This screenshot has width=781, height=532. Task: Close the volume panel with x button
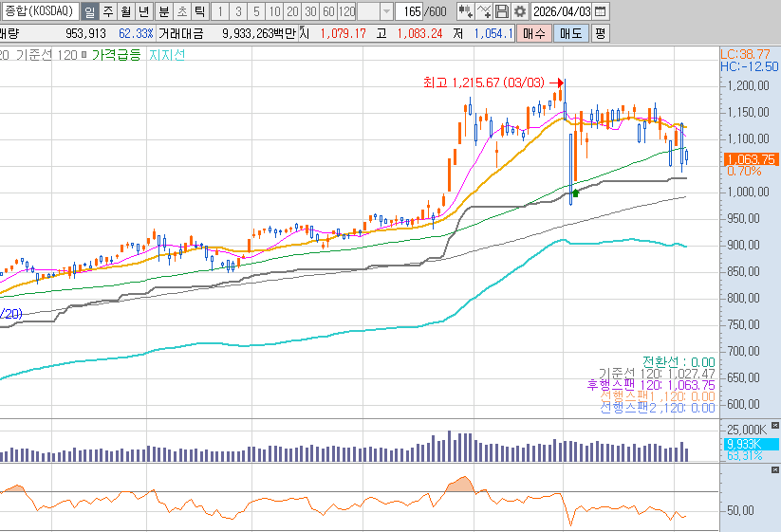pyautogui.click(x=775, y=425)
